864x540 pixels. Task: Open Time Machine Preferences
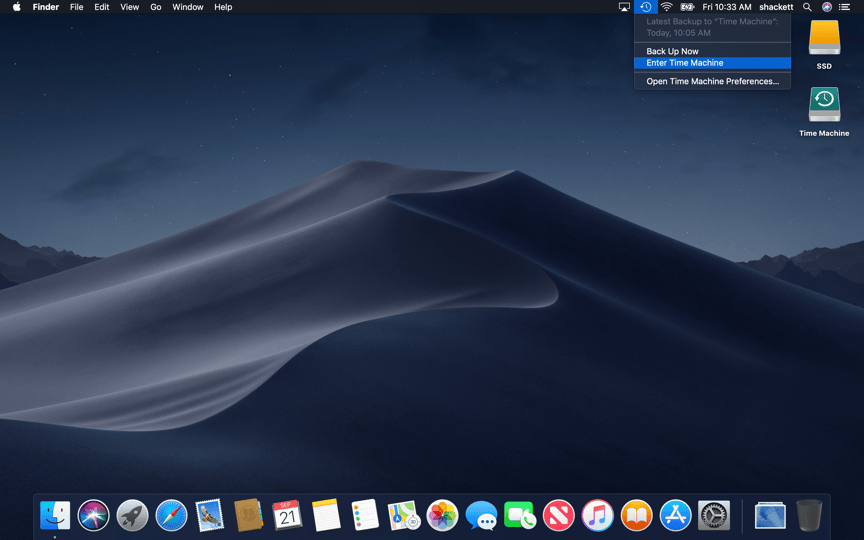[712, 81]
